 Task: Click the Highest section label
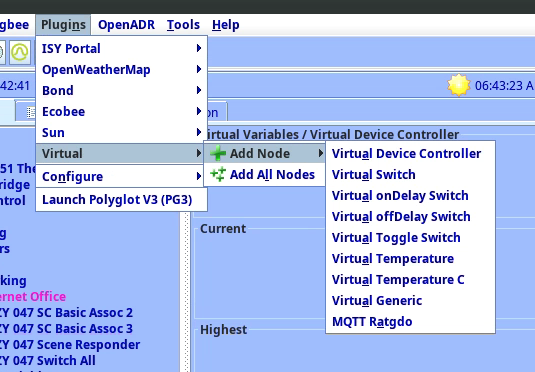point(223,330)
